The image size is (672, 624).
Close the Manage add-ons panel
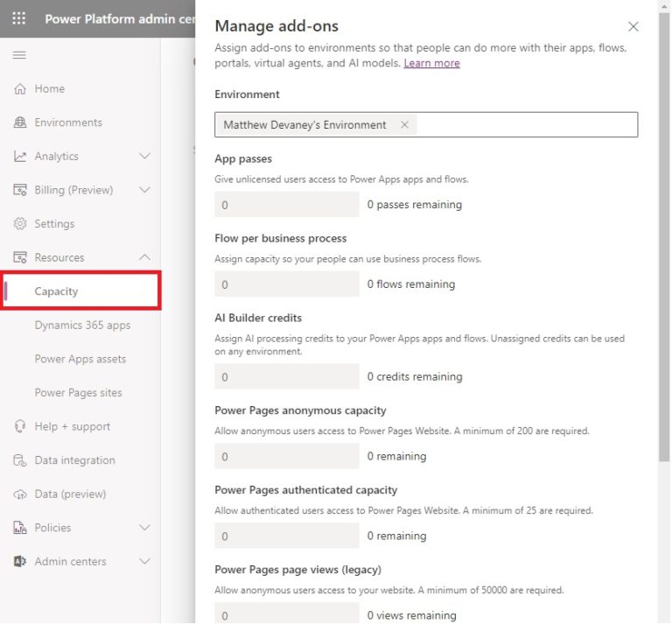(633, 27)
